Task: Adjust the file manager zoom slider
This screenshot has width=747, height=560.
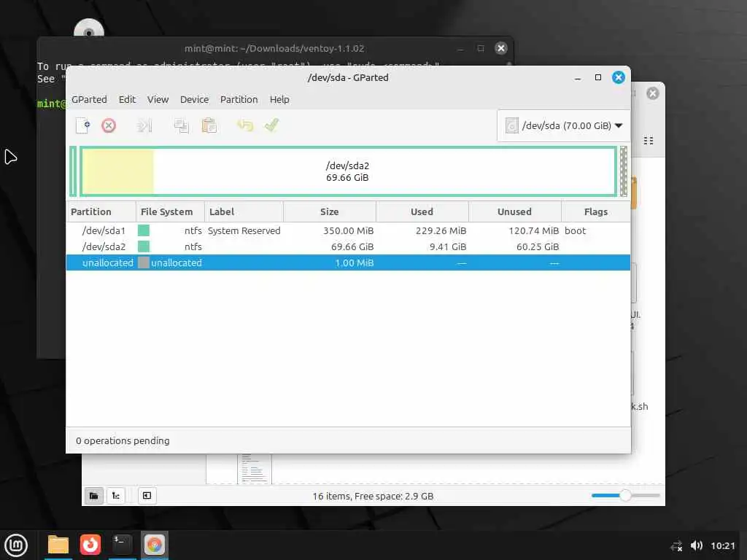Action: pyautogui.click(x=625, y=496)
